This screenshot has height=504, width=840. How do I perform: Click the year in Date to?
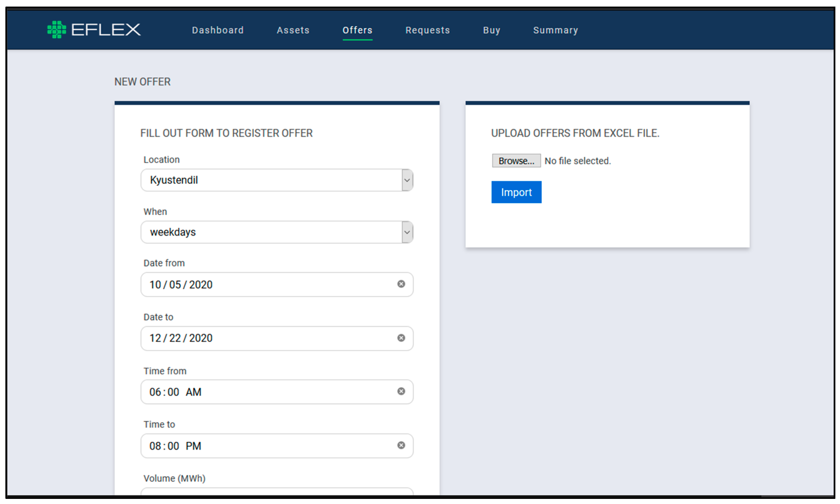(201, 338)
